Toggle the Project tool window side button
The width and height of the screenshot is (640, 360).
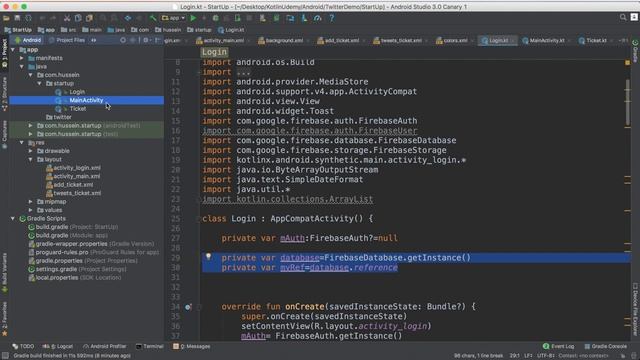4,54
